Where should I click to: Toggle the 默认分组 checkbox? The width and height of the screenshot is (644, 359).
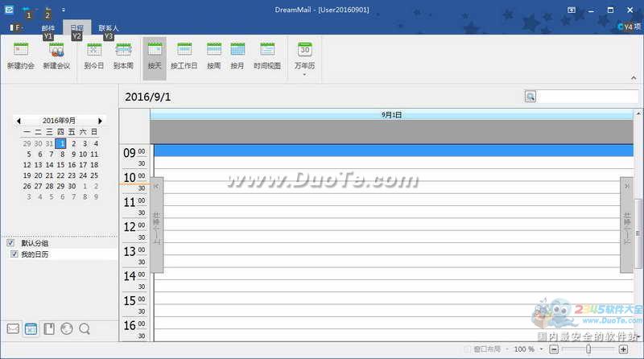10,243
